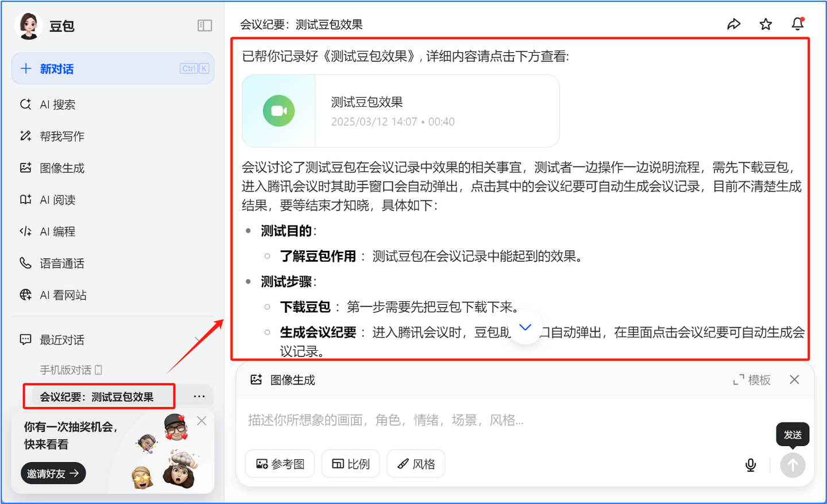Expand the 最近对话 section
Viewport: 827px width, 504px height.
pyautogui.click(x=198, y=340)
